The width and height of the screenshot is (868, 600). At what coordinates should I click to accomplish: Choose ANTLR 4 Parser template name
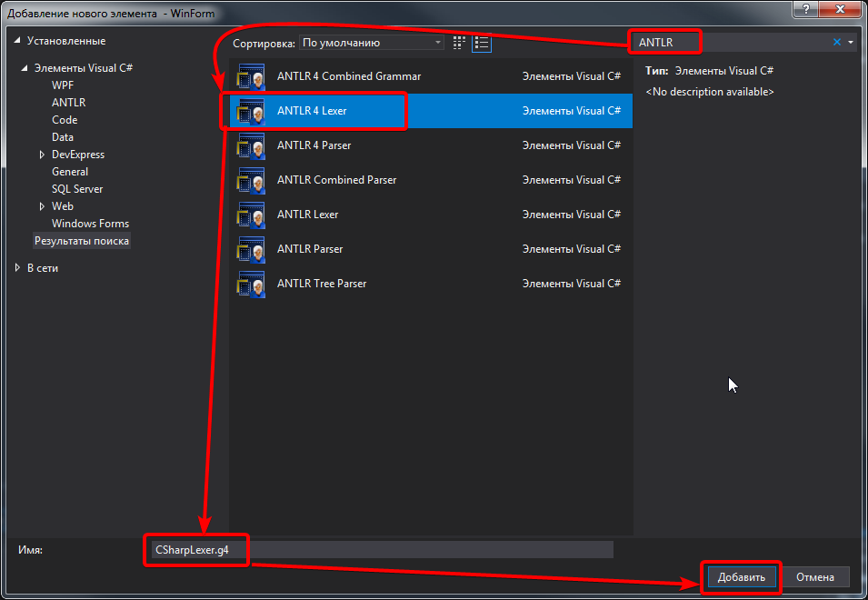314,145
